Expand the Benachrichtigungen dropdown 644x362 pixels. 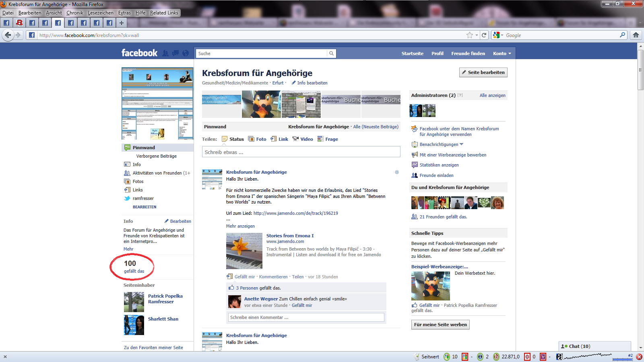442,144
